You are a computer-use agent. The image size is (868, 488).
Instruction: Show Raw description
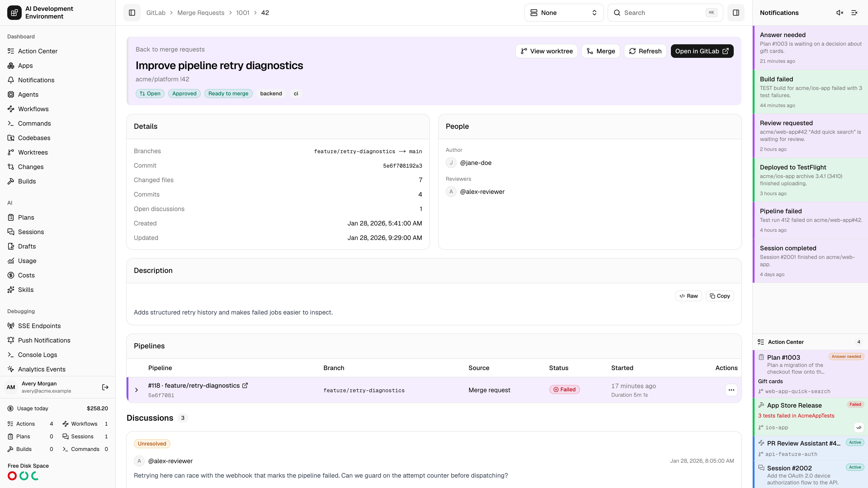click(x=688, y=296)
